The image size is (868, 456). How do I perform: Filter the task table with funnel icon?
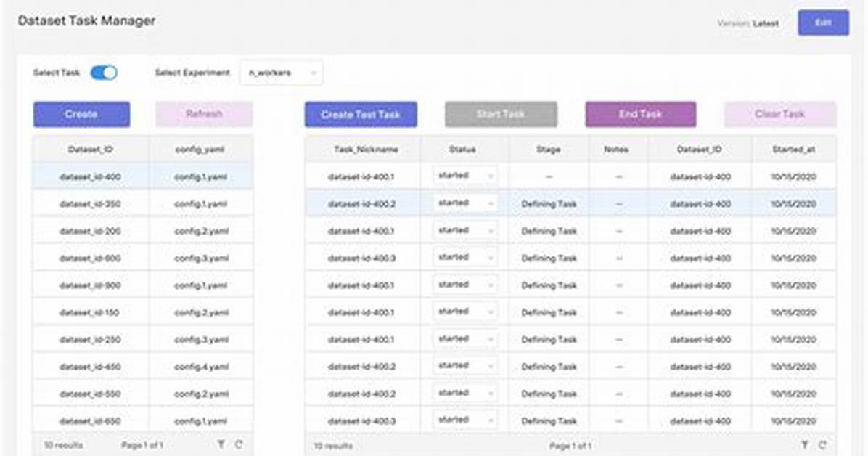805,445
